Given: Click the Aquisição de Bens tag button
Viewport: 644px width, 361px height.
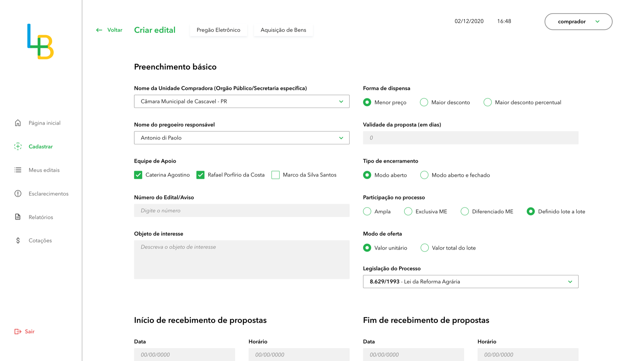Looking at the screenshot, I should pos(283,30).
